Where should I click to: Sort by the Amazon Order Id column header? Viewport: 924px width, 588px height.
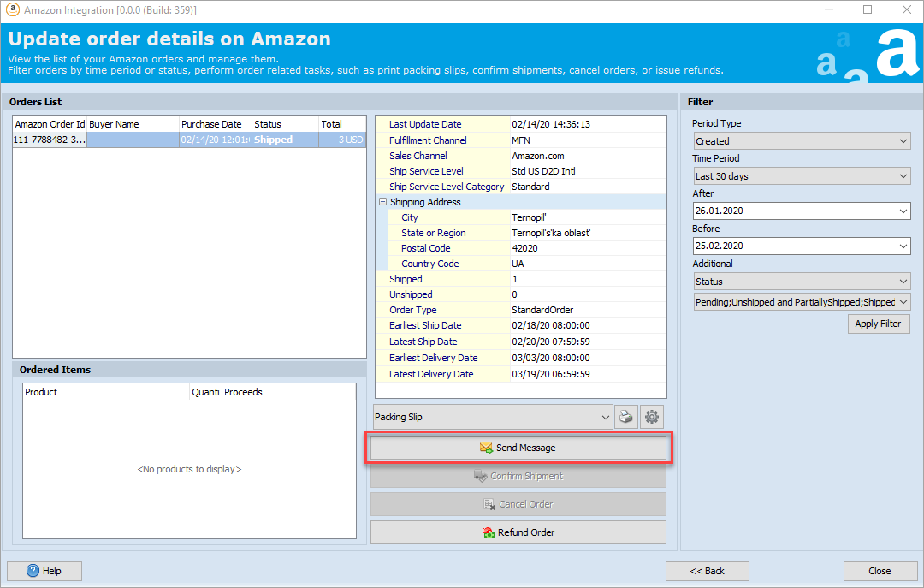click(x=50, y=124)
